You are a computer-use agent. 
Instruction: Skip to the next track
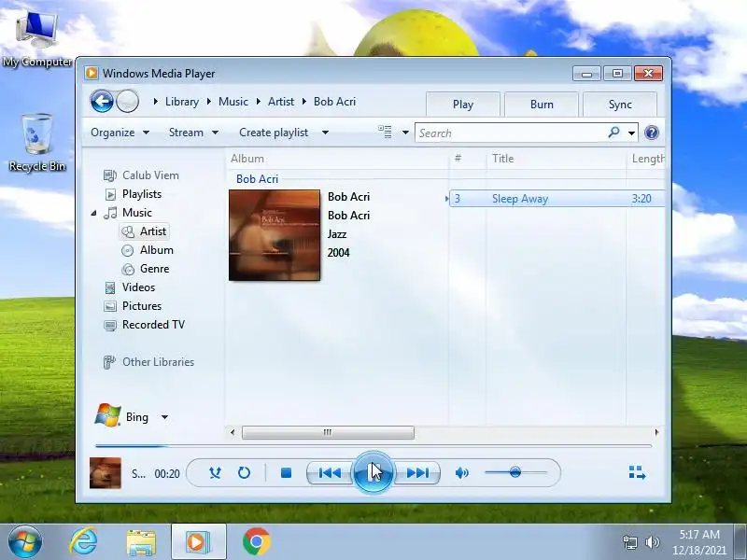click(x=417, y=473)
